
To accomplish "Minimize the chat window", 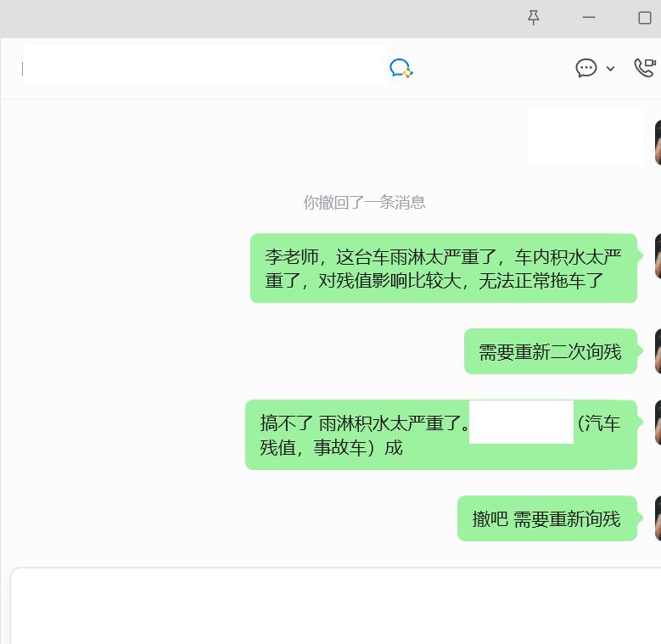I will [589, 18].
